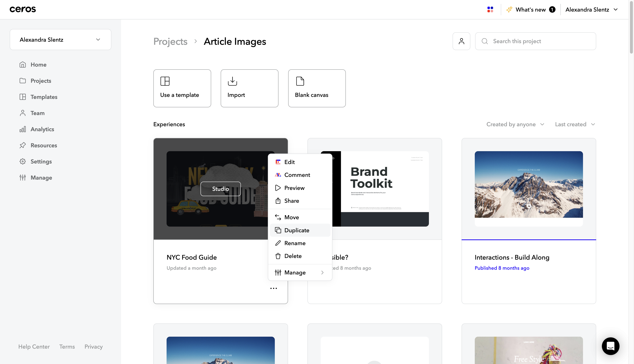Click the Settings gear icon in sidebar
The image size is (634, 364).
(x=23, y=161)
